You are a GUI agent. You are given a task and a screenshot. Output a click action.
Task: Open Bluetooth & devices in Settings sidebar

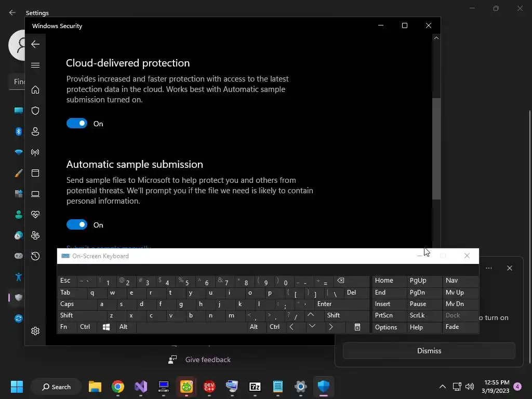[19, 131]
